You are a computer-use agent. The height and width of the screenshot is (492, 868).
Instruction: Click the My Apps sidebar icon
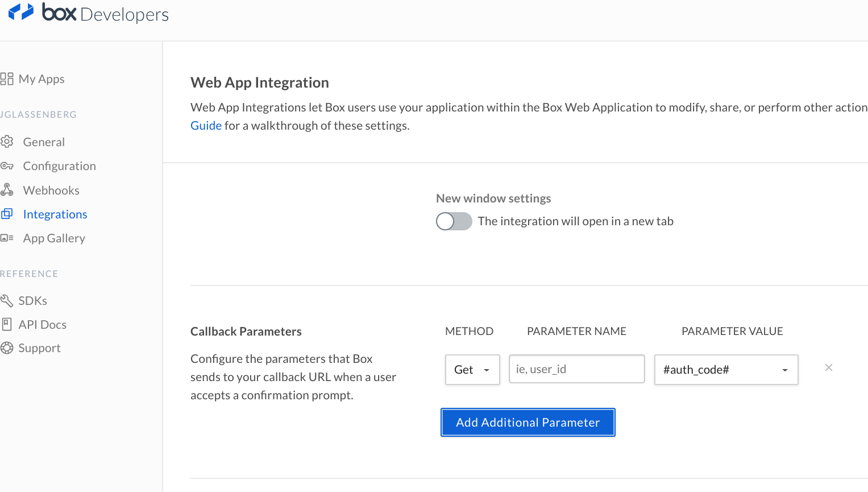click(x=7, y=78)
